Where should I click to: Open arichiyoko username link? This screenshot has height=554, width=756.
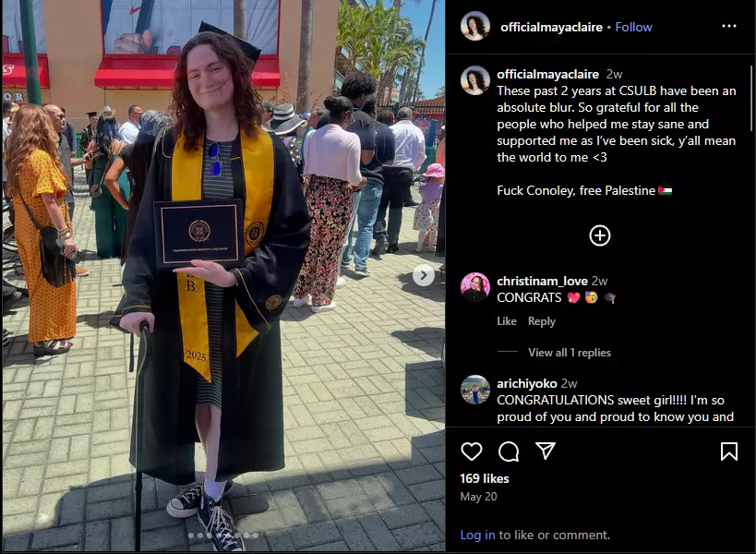click(x=526, y=383)
